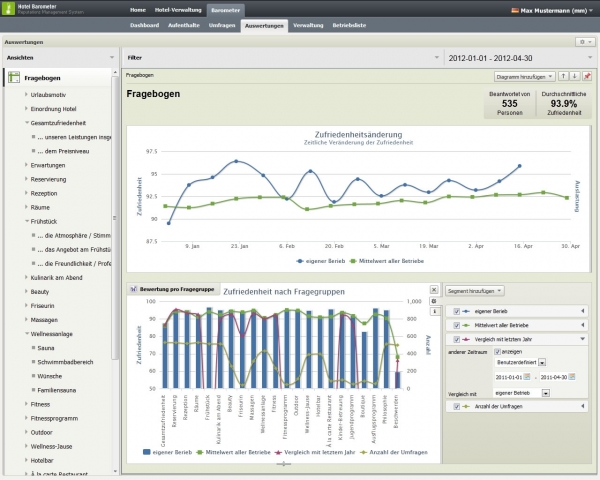Select Familiensauna tree item
This screenshot has width=600, height=480.
57,390
